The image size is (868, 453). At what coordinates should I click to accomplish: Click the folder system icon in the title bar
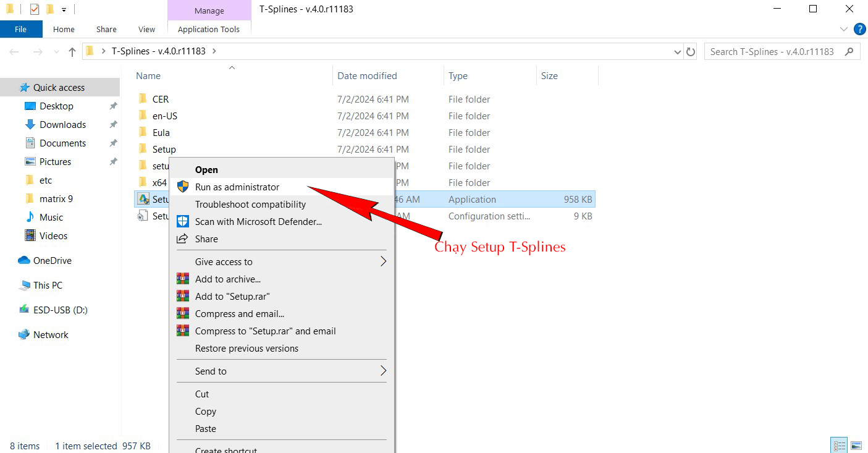[10, 9]
